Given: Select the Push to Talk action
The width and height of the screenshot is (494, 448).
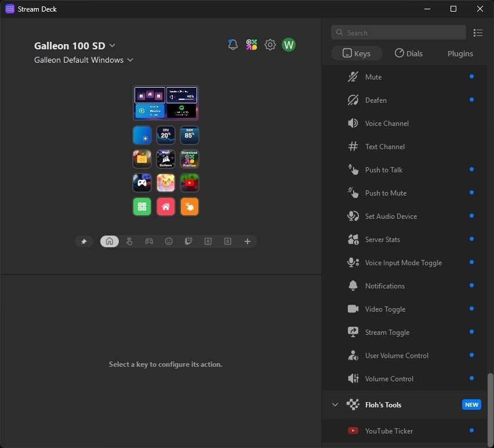Looking at the screenshot, I should point(405,170).
